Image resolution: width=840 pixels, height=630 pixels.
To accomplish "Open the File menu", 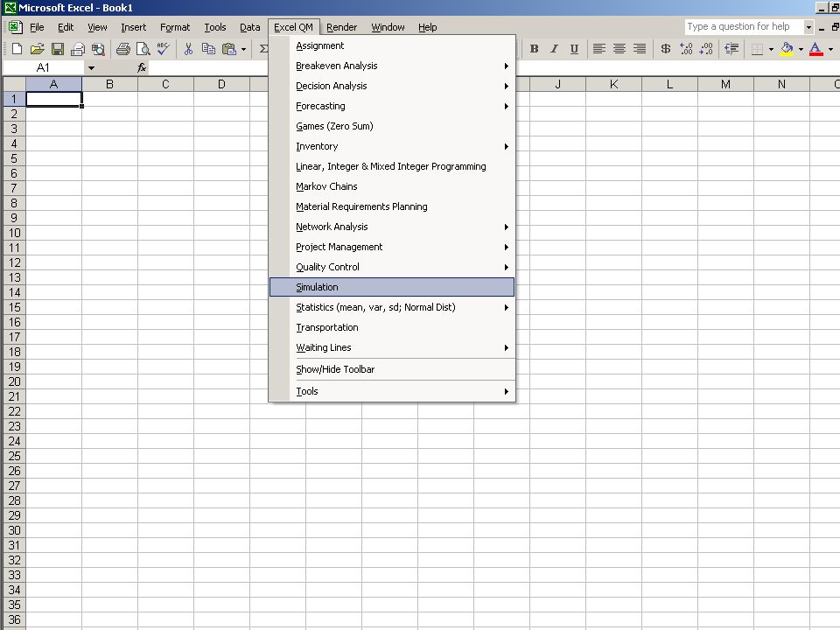I will point(37,27).
